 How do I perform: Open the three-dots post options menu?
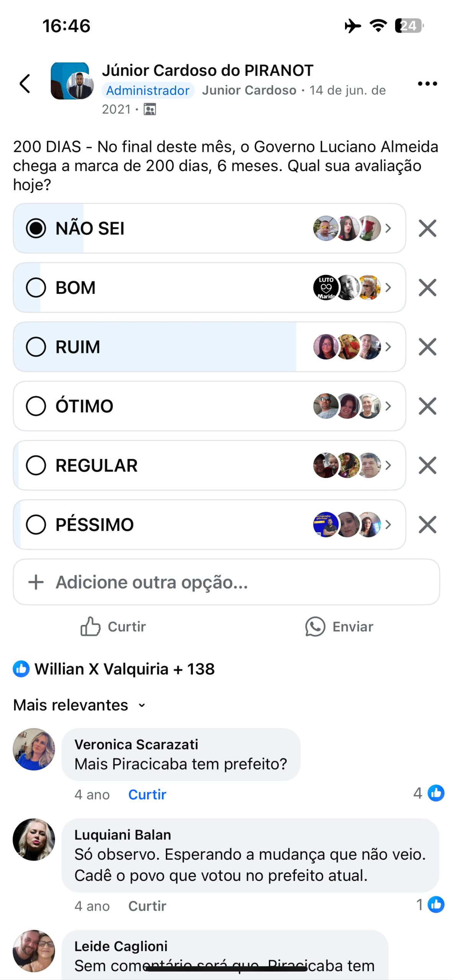click(x=427, y=83)
